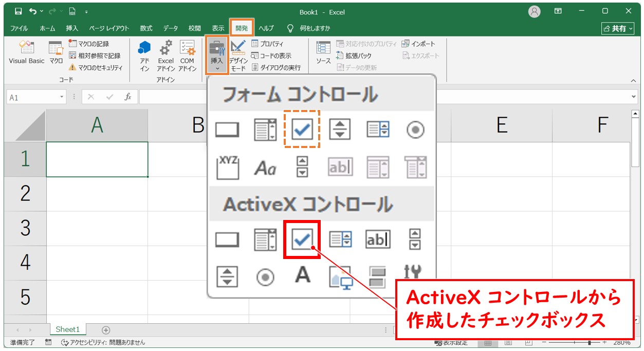Click the Insert Function fx icon
The image size is (644, 351).
[128, 97]
